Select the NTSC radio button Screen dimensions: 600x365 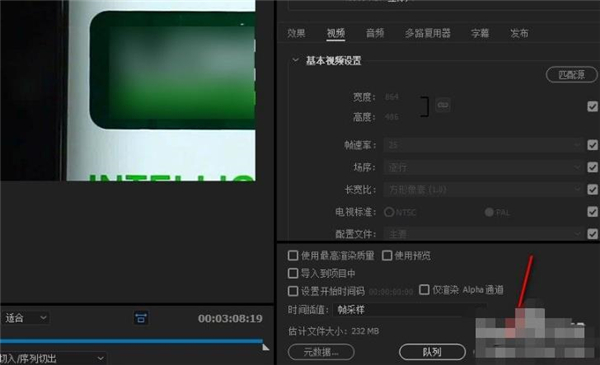(x=389, y=212)
